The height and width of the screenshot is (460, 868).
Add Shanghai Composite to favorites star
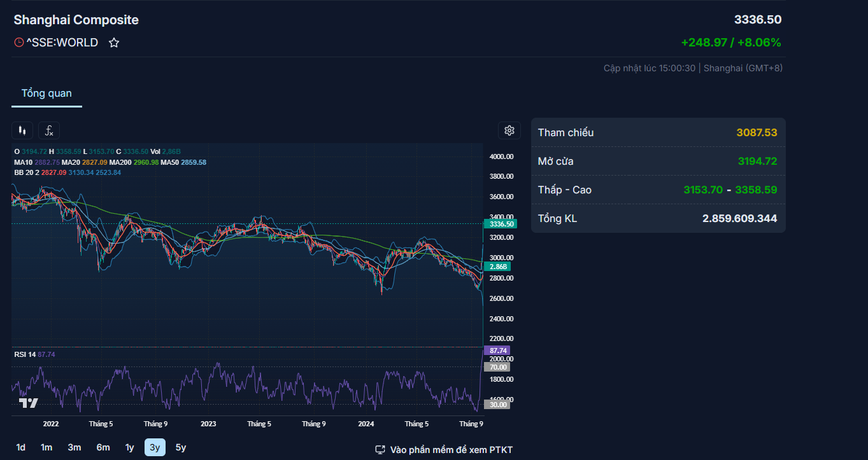tap(114, 43)
